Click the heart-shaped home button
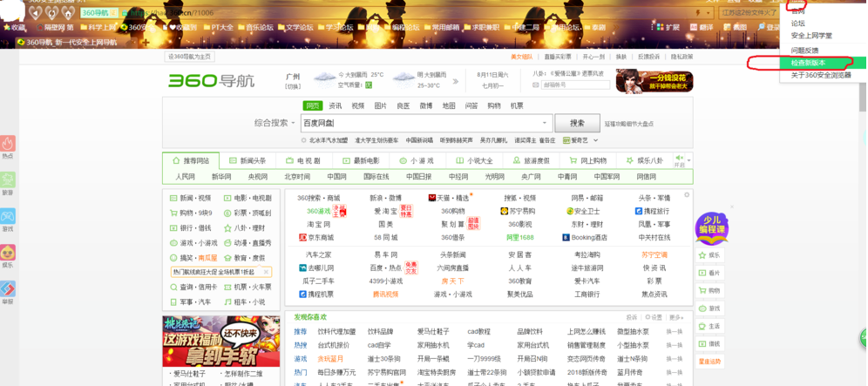Image resolution: width=868 pixels, height=386 pixels. tap(68, 11)
